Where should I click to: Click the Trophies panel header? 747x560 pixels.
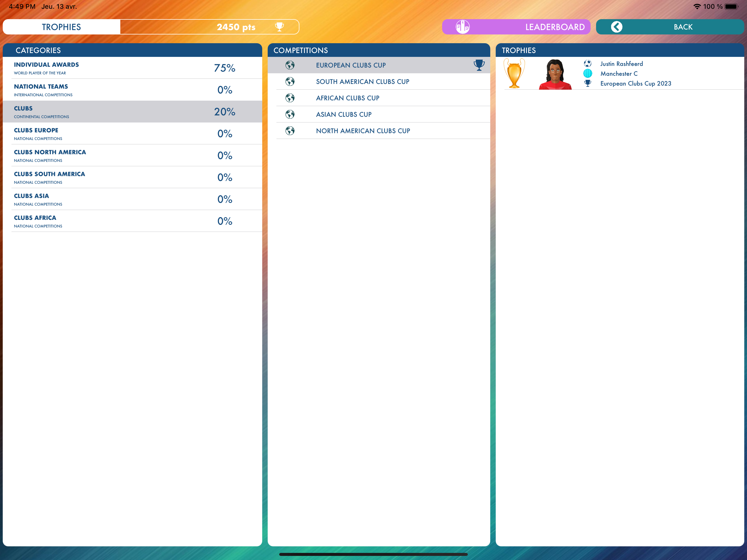tap(620, 50)
